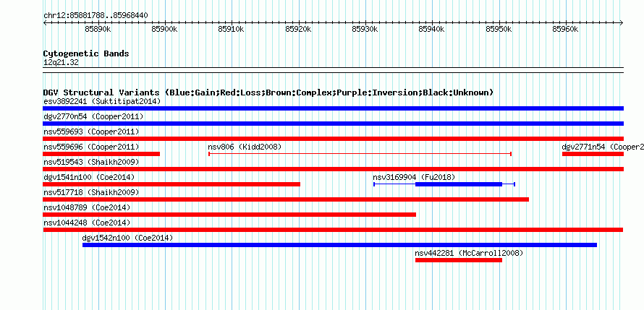644x310 pixels.
Task: Click the nsv1048789 red bar
Action: pyautogui.click(x=229, y=215)
